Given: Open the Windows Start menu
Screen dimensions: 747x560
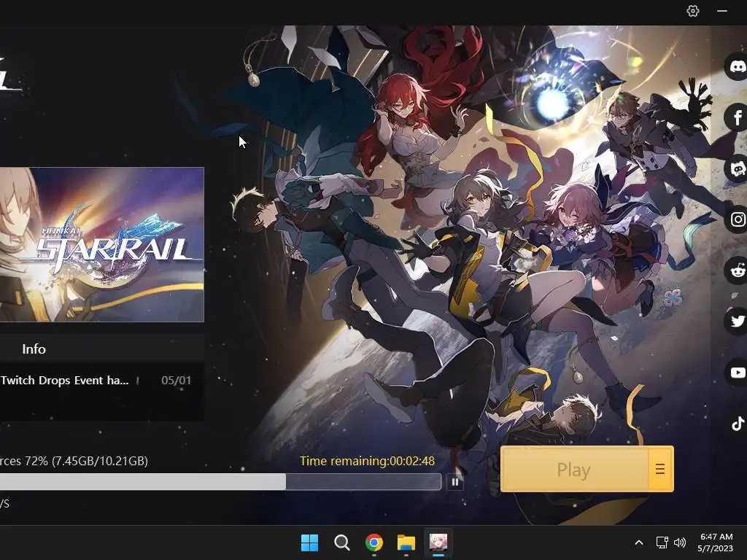Looking at the screenshot, I should pyautogui.click(x=309, y=542).
